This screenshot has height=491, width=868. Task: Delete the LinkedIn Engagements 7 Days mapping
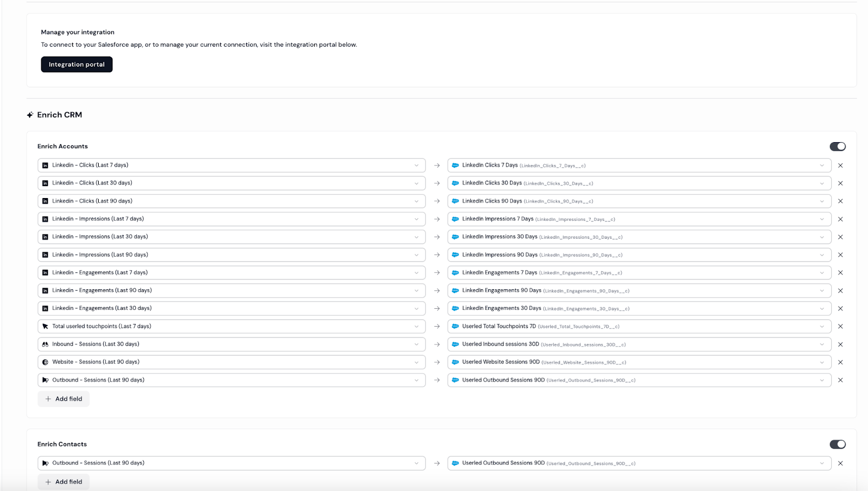[x=840, y=273]
